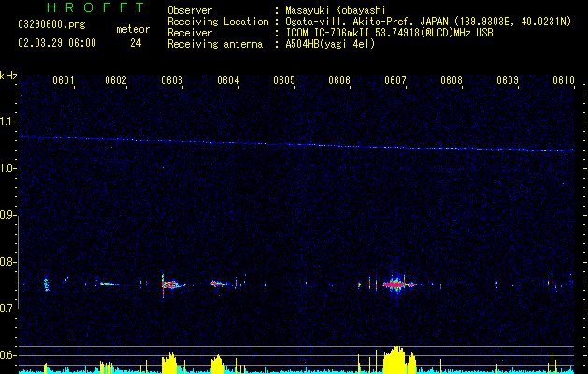Screen dimensions: 588x374
Task: Click the gray frequency range bracket on left axis
Action: tap(19, 263)
